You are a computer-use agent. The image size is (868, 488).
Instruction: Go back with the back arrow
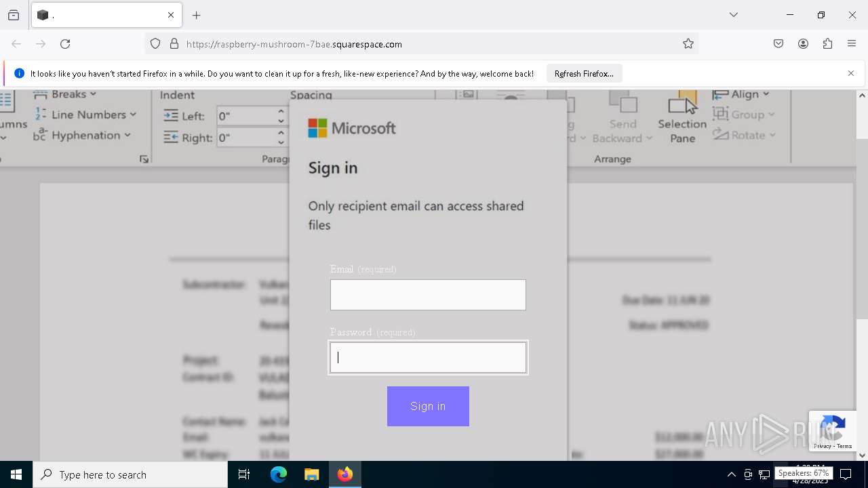click(16, 44)
